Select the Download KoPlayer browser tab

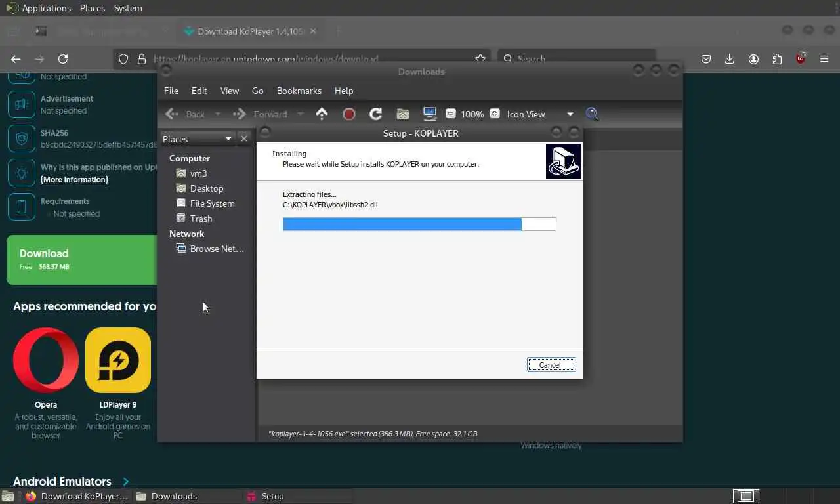250,31
